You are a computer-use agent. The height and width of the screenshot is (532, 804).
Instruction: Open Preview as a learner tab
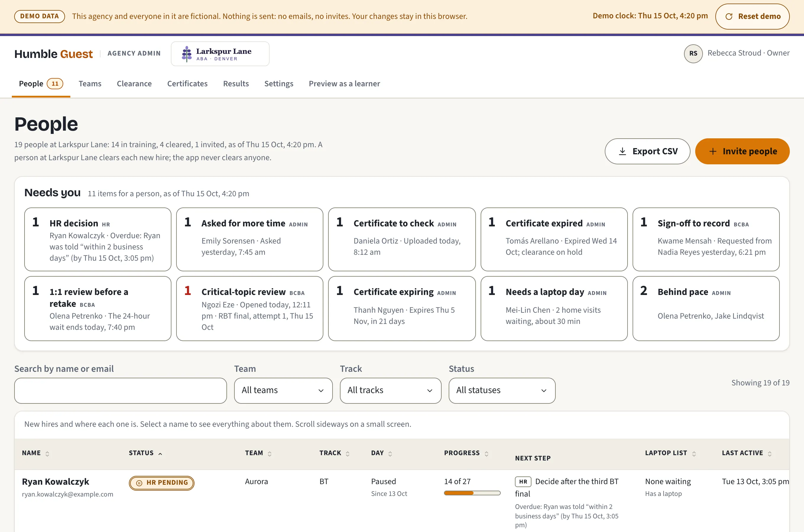pos(344,84)
